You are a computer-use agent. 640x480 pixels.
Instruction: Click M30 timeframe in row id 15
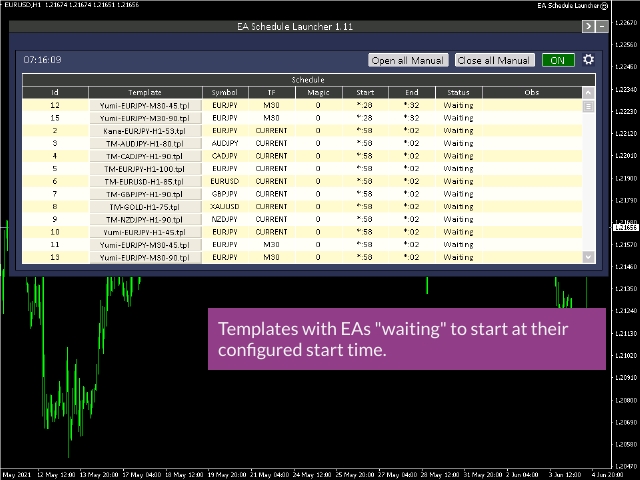[271, 118]
